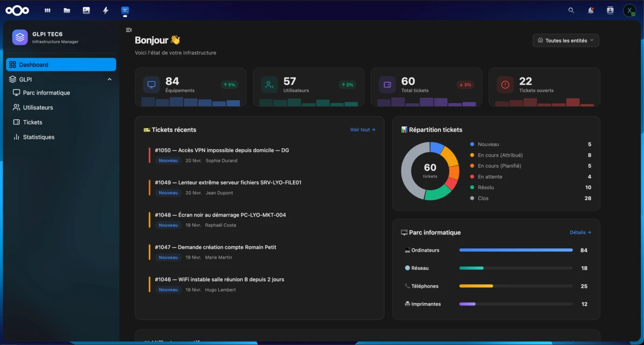Open the Contacts menu icon
This screenshot has width=644, height=345.
tap(610, 10)
